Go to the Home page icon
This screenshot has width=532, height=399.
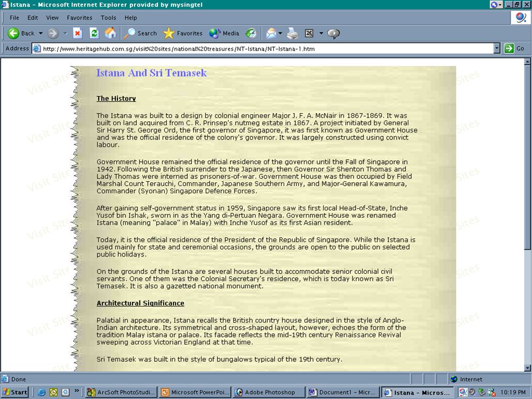tap(110, 33)
